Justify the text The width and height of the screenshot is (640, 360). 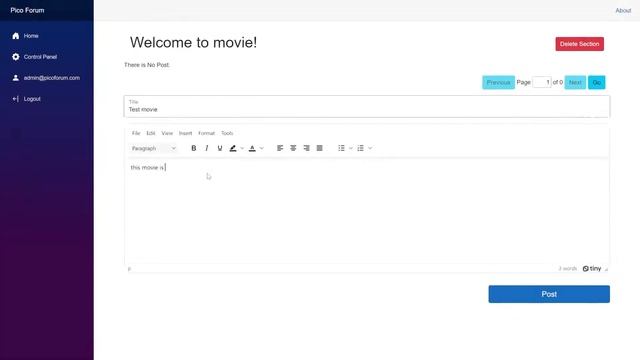(320, 148)
